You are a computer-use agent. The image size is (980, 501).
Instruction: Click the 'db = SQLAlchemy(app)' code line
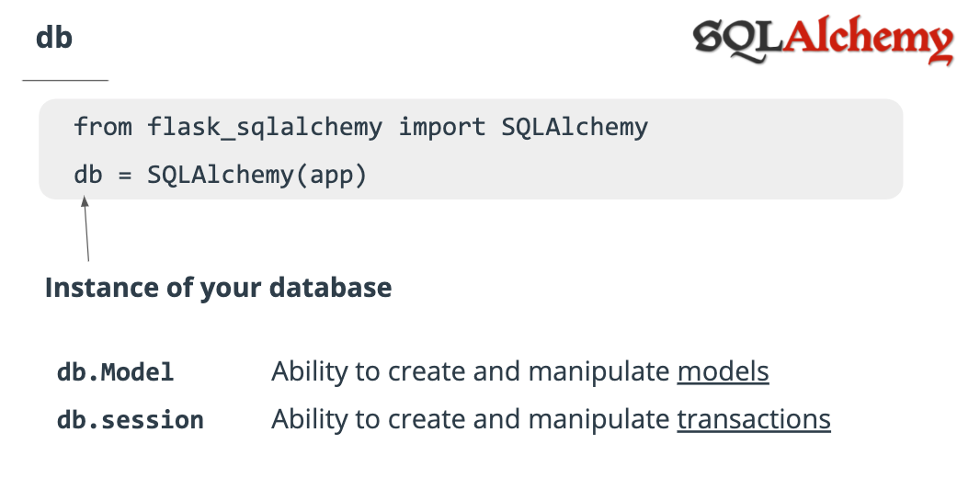click(x=220, y=174)
